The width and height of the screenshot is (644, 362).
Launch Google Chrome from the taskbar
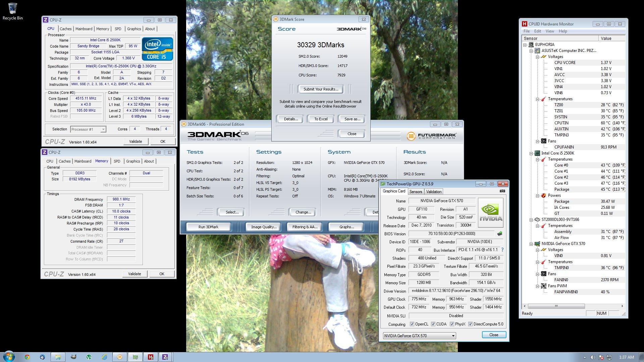[27, 357]
